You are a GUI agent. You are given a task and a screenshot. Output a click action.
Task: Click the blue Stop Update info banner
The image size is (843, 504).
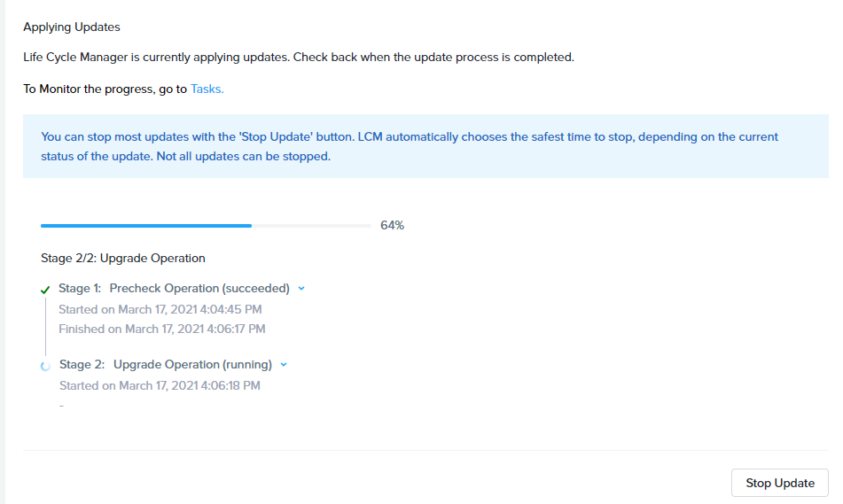pos(425,146)
